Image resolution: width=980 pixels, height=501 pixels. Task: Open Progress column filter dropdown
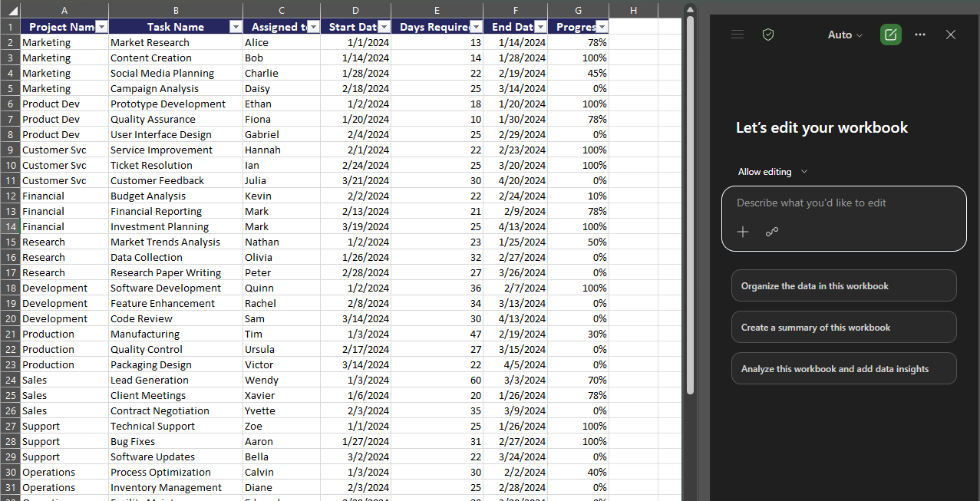tap(602, 27)
